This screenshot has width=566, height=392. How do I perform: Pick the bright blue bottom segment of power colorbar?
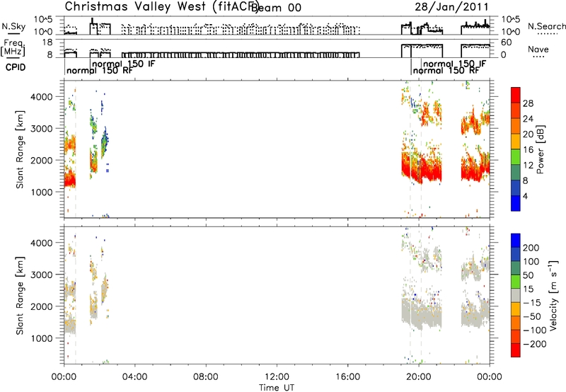point(516,204)
